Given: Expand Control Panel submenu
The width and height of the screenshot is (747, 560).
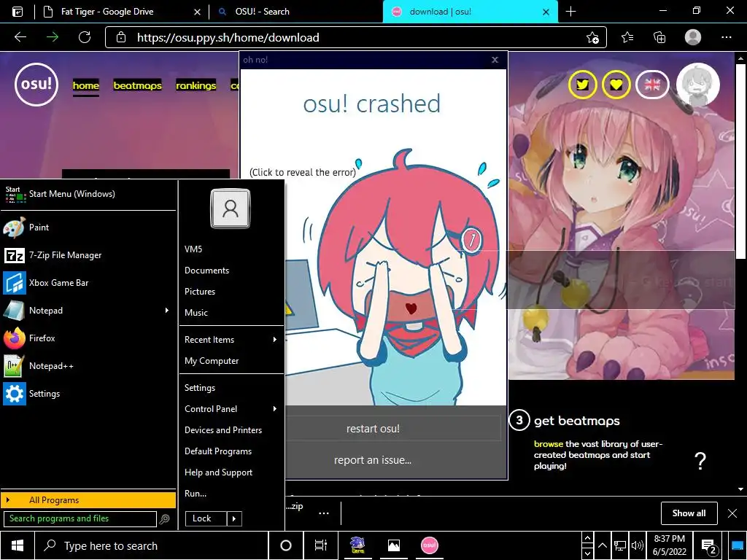Looking at the screenshot, I should click(275, 409).
